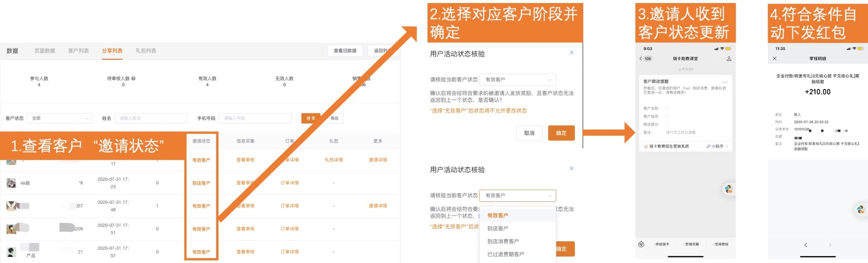Click the orange 确定 button in upper dialog

(x=561, y=133)
